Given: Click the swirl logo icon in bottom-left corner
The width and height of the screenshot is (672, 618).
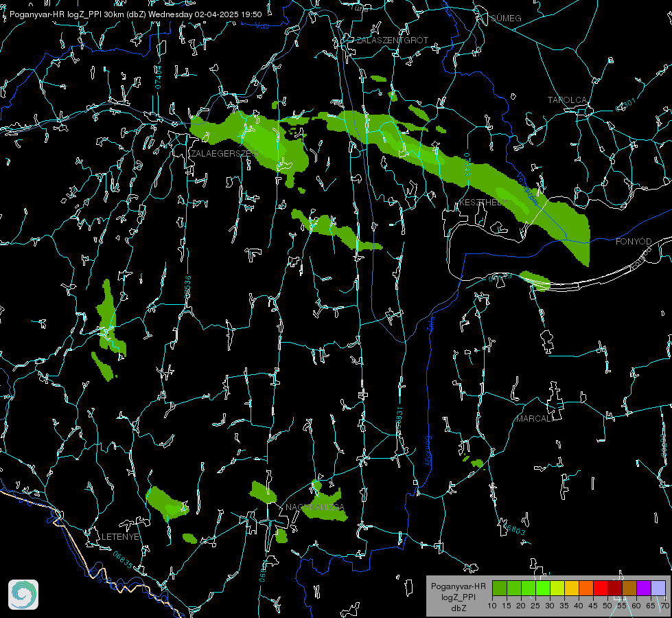Looking at the screenshot, I should point(23,595).
